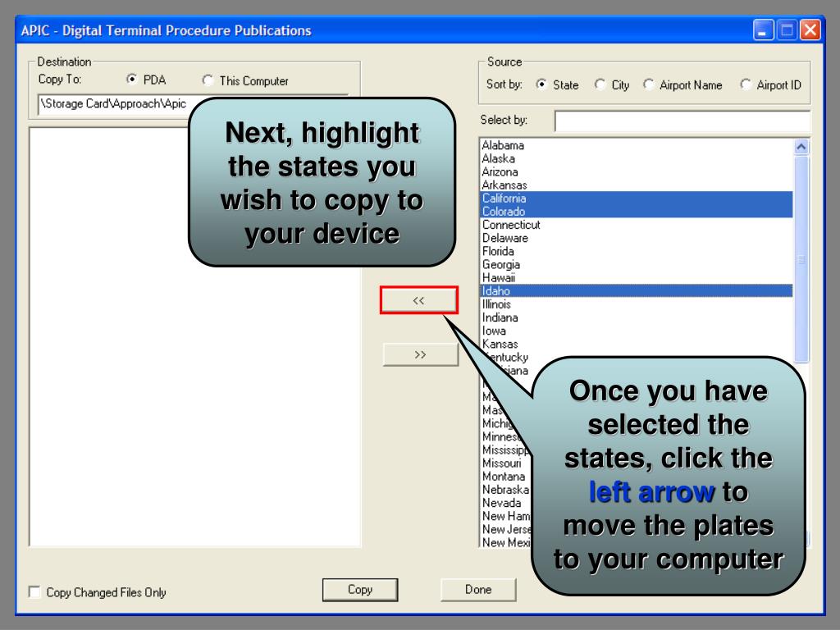Select Hawaii in the state list
Screen dimensions: 840x630
pyautogui.click(x=637, y=277)
